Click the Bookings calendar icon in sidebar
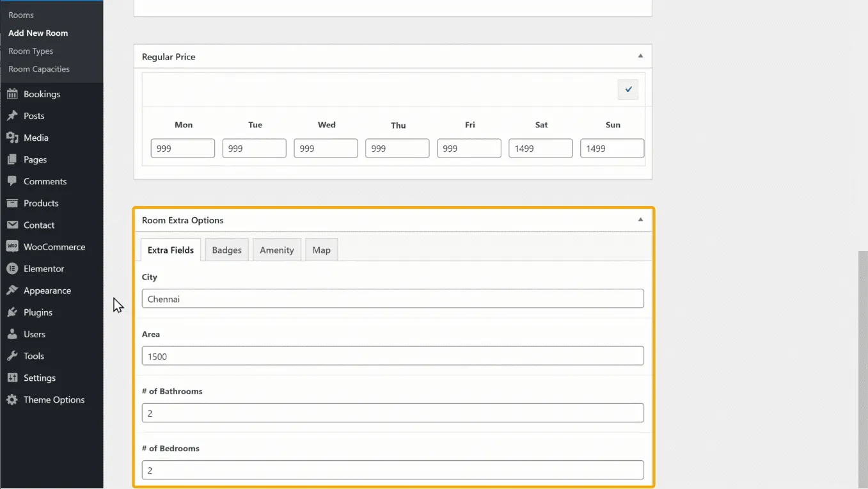Screen dimensions: 868x489 (x=12, y=94)
